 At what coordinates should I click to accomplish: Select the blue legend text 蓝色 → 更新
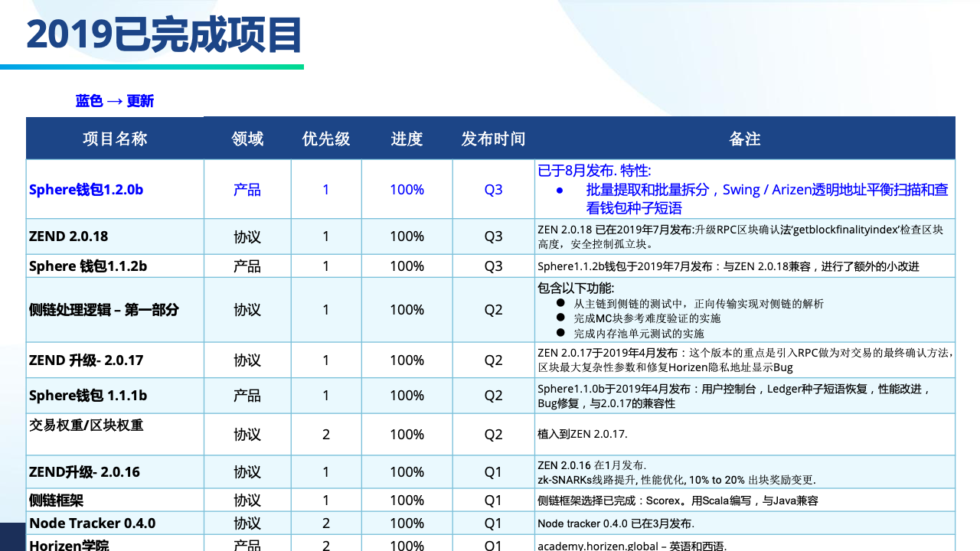(115, 101)
